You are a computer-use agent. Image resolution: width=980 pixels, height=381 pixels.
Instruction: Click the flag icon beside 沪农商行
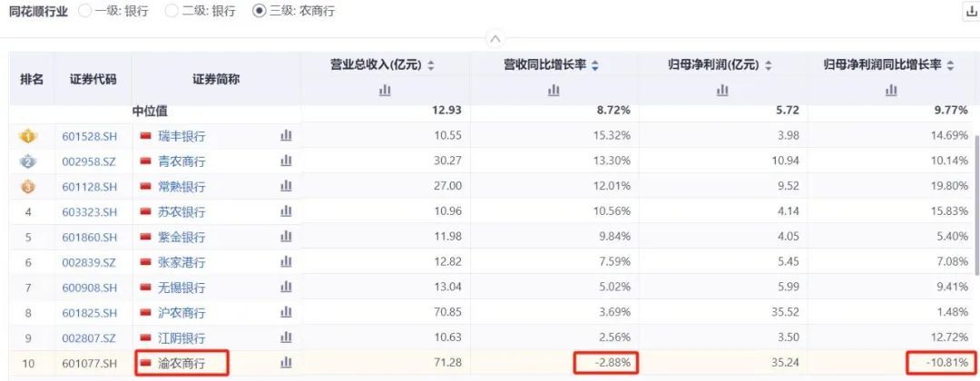coord(145,312)
